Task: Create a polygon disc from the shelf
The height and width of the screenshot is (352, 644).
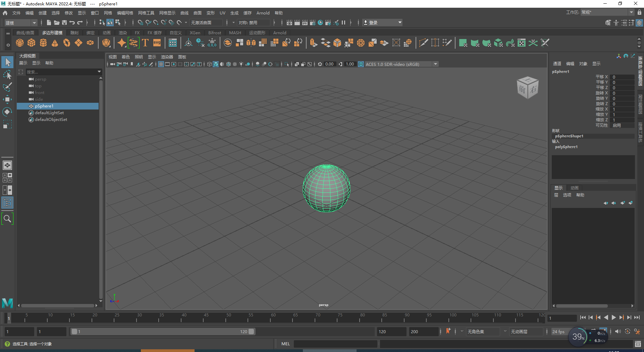Action: (90, 43)
